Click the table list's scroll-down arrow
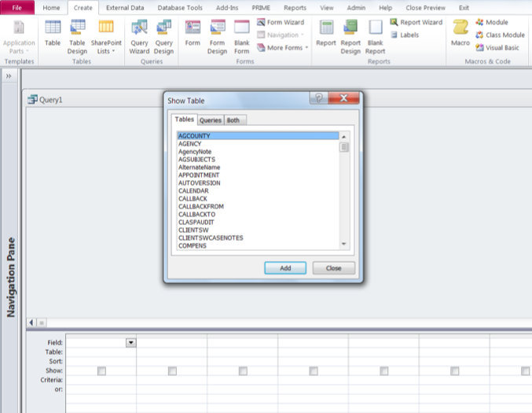Image resolution: width=532 pixels, height=413 pixels. tap(343, 245)
